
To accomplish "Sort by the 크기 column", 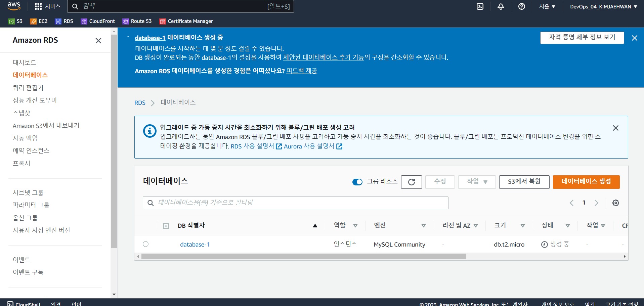I will click(523, 226).
